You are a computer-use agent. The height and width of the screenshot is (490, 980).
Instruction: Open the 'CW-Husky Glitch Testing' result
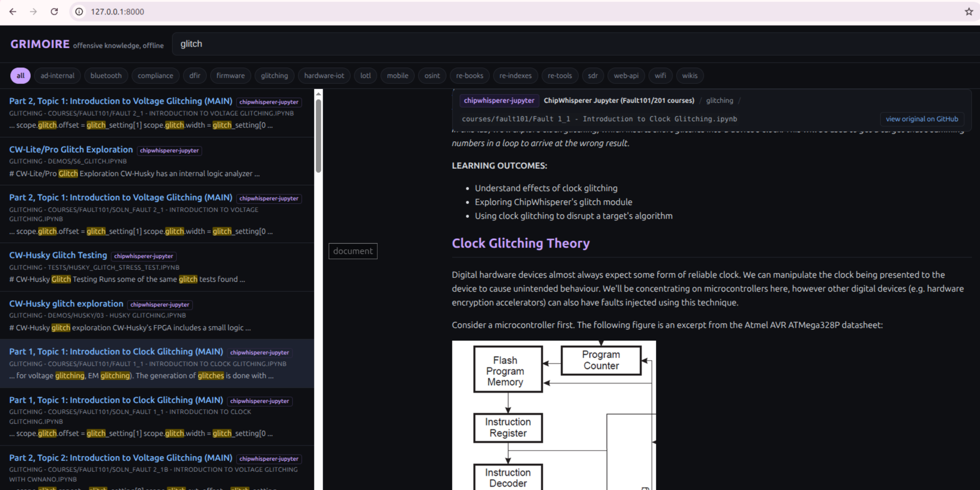pyautogui.click(x=58, y=255)
